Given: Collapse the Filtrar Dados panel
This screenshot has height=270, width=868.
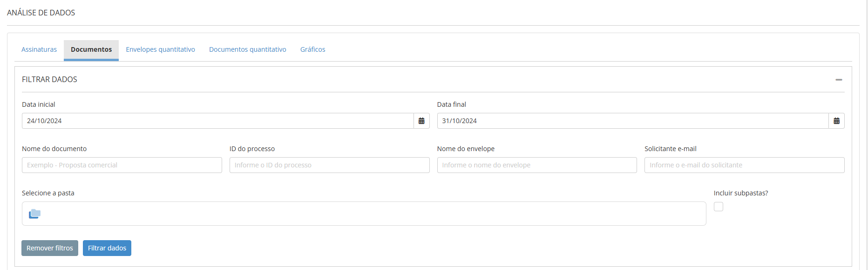Looking at the screenshot, I should (x=839, y=80).
